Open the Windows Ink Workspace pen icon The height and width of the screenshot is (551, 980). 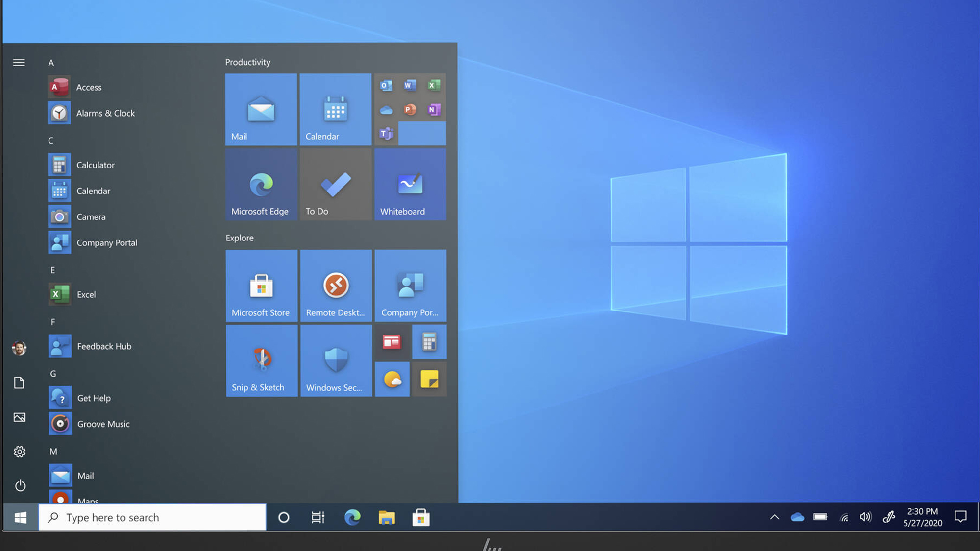(889, 517)
